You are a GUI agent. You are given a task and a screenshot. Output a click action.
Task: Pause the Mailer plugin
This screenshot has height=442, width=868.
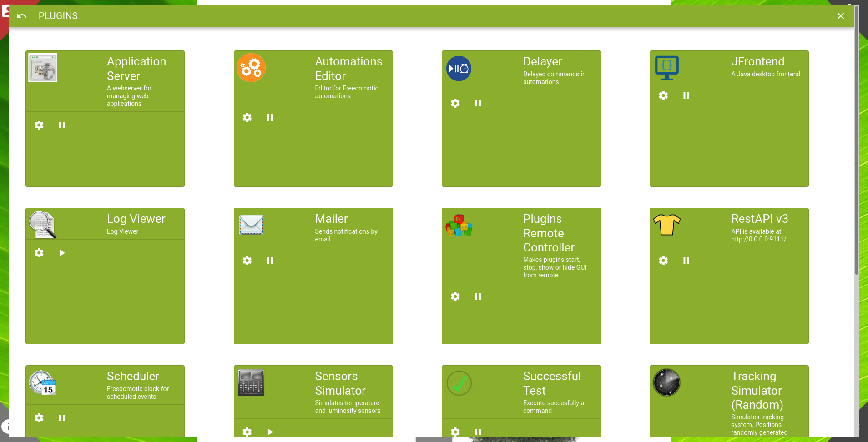pyautogui.click(x=270, y=261)
